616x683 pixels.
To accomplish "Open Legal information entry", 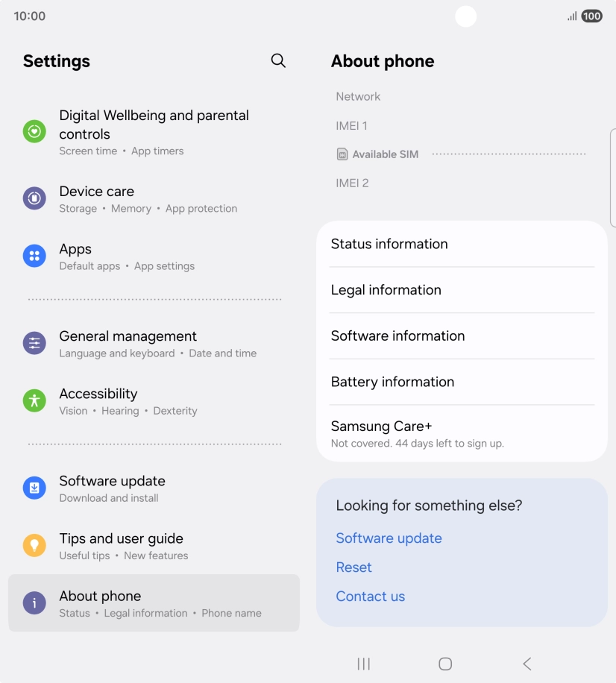I will (x=462, y=290).
